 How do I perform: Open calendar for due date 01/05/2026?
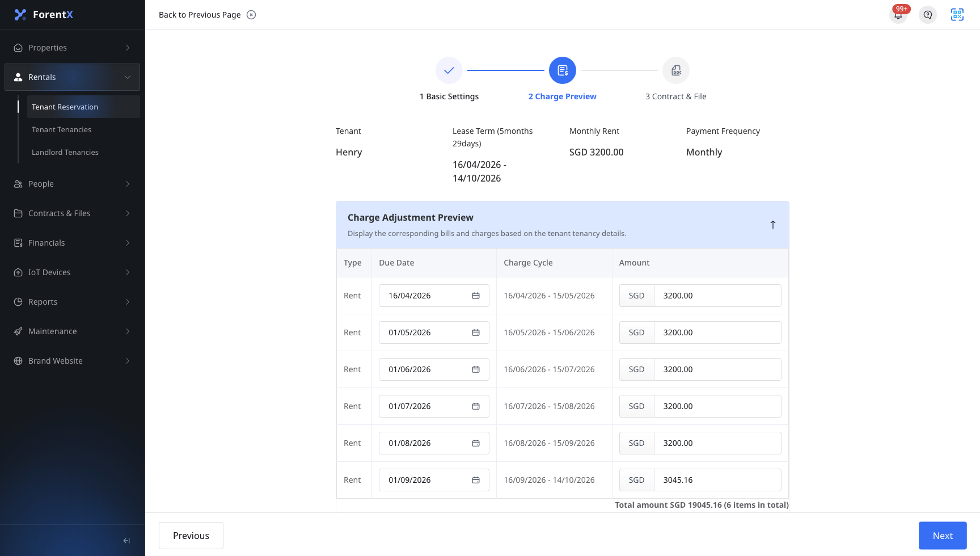476,332
